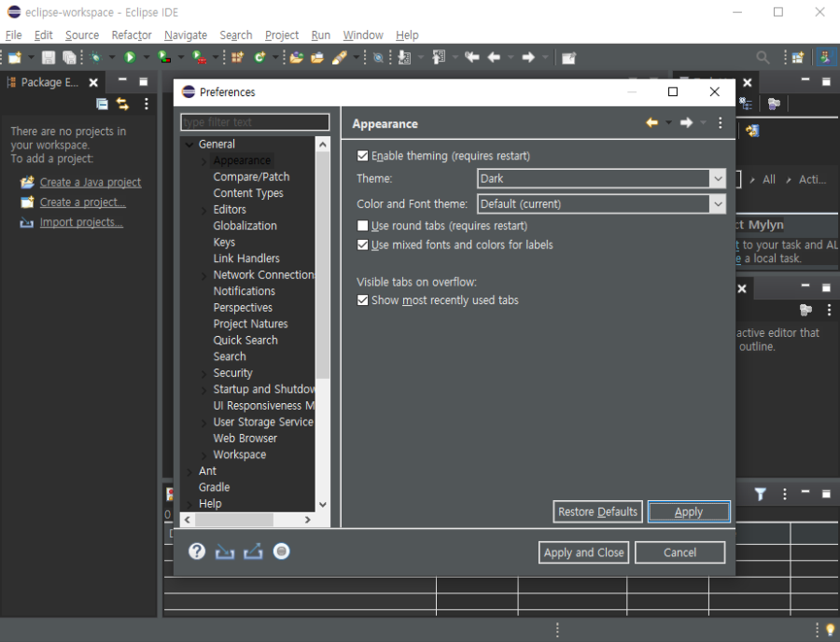Toggle Link with Editor in Package Explorer
This screenshot has width=840, height=642.
pos(122,104)
